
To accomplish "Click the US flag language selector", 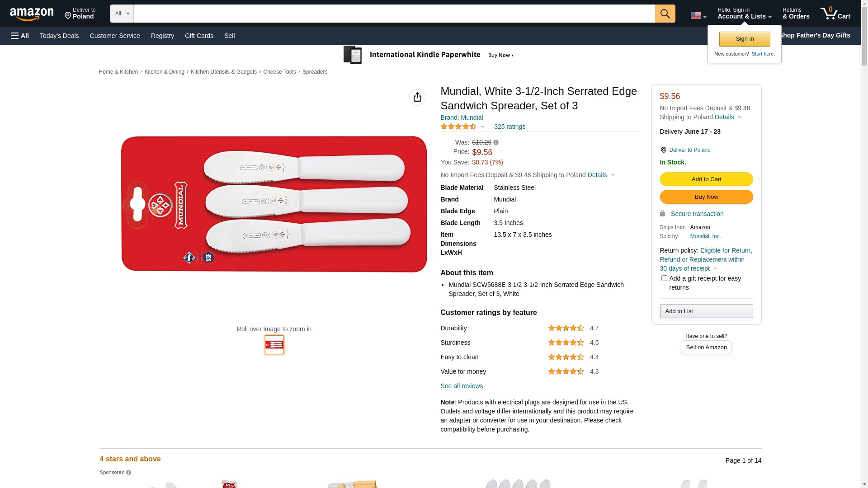I will tap(698, 15).
